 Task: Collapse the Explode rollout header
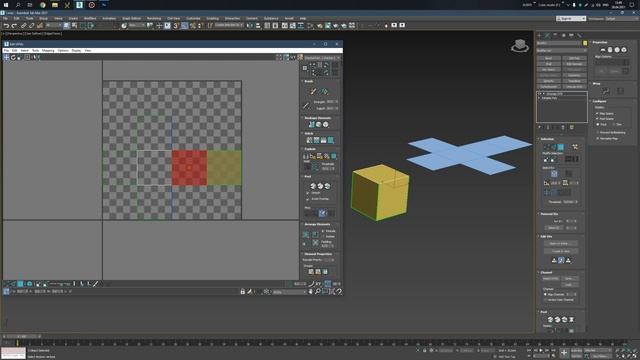pyautogui.click(x=310, y=149)
